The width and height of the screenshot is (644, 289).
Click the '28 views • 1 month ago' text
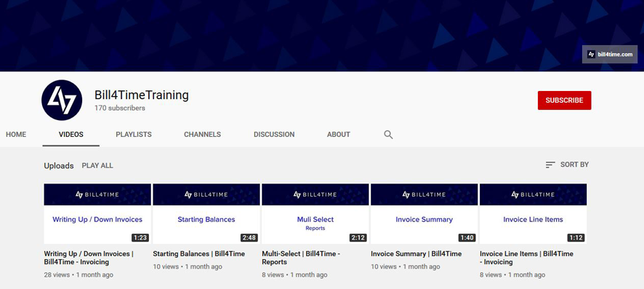click(79, 274)
